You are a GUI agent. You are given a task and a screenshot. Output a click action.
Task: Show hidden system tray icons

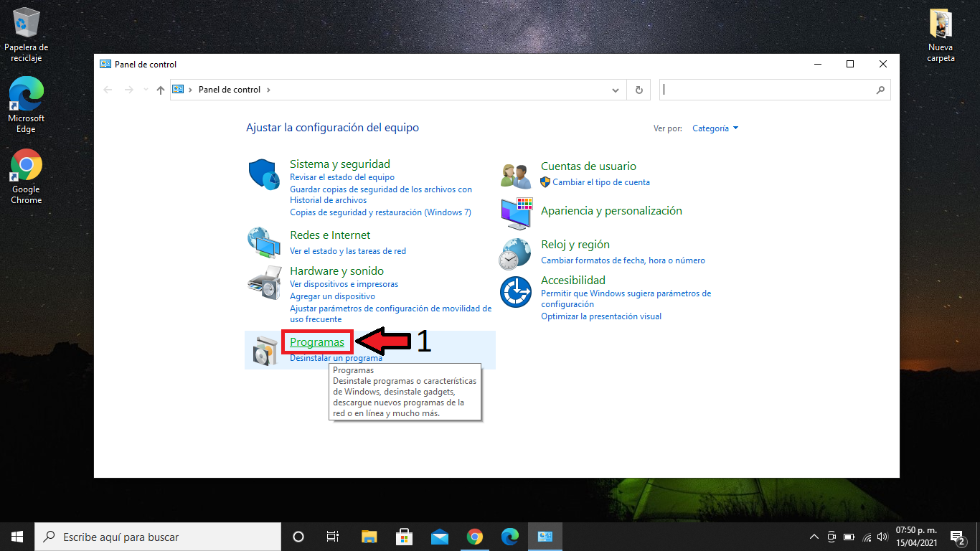814,537
